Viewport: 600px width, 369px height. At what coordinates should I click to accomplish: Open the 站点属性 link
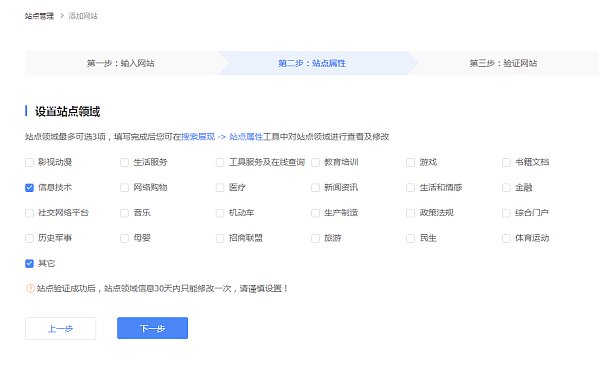point(246,137)
